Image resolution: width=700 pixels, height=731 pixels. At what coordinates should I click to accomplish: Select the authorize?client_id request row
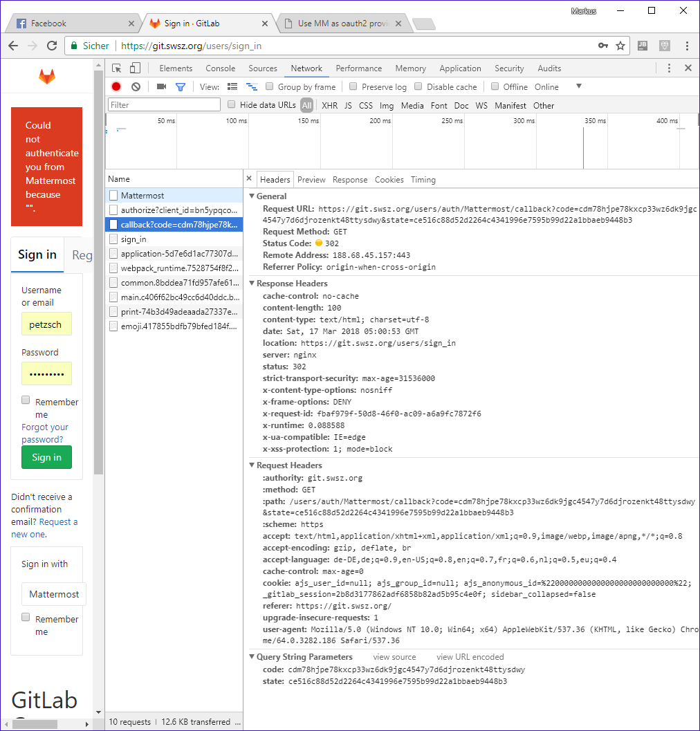[x=174, y=210]
